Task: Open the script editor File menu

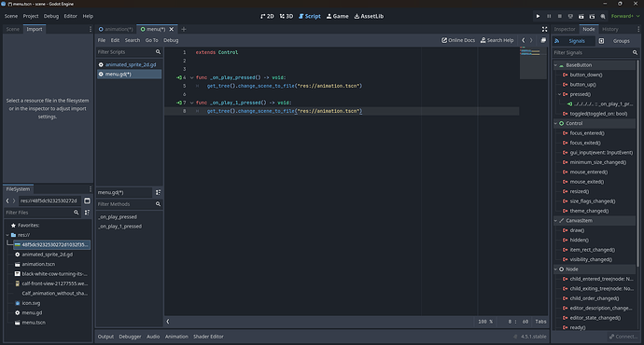Action: (102, 40)
